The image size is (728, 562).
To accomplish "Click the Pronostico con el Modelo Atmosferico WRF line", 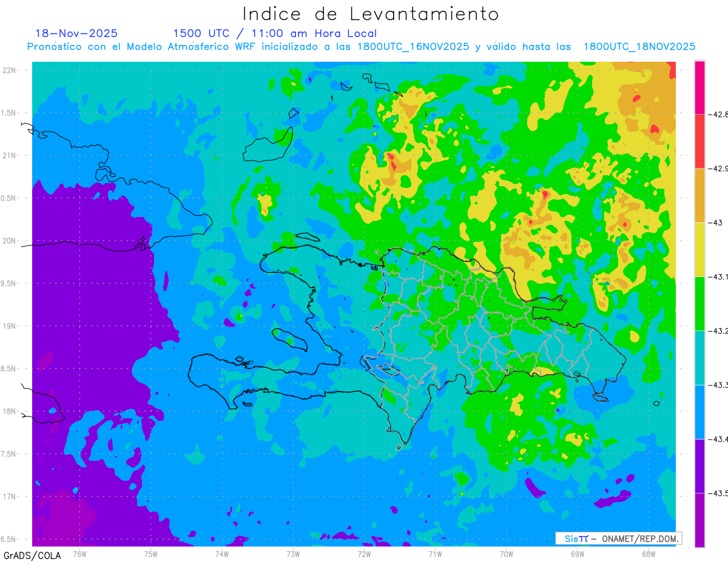I will point(361,47).
